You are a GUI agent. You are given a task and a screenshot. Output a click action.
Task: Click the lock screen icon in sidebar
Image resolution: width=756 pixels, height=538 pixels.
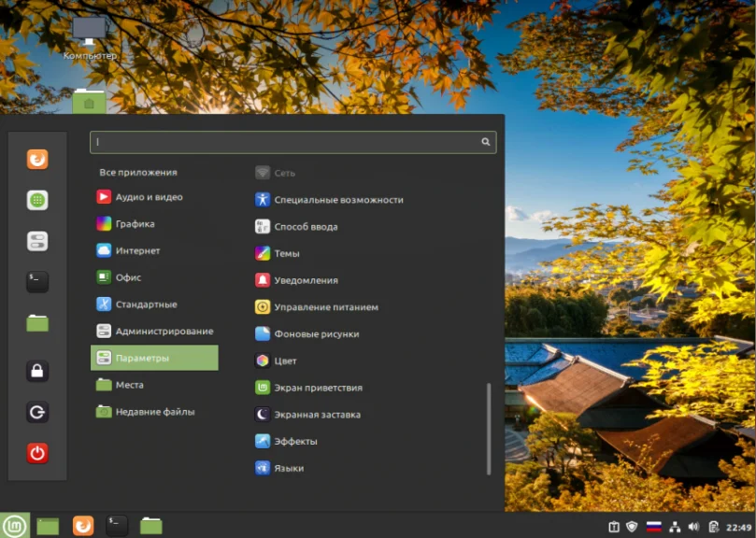37,371
